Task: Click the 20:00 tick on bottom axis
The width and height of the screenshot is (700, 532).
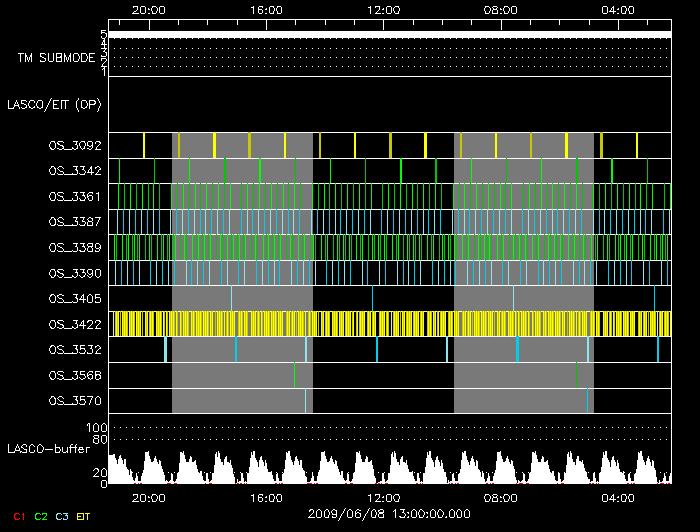Action: (x=148, y=497)
